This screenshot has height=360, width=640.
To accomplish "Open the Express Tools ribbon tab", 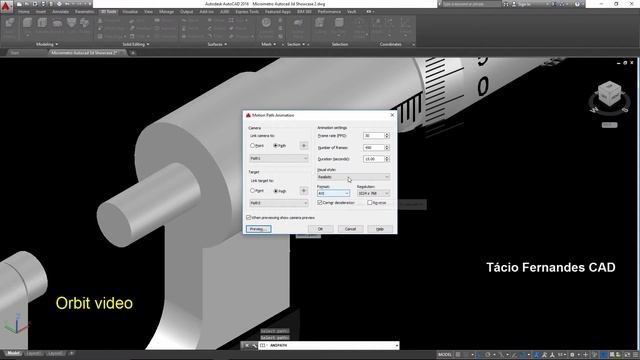I will [x=247, y=12].
